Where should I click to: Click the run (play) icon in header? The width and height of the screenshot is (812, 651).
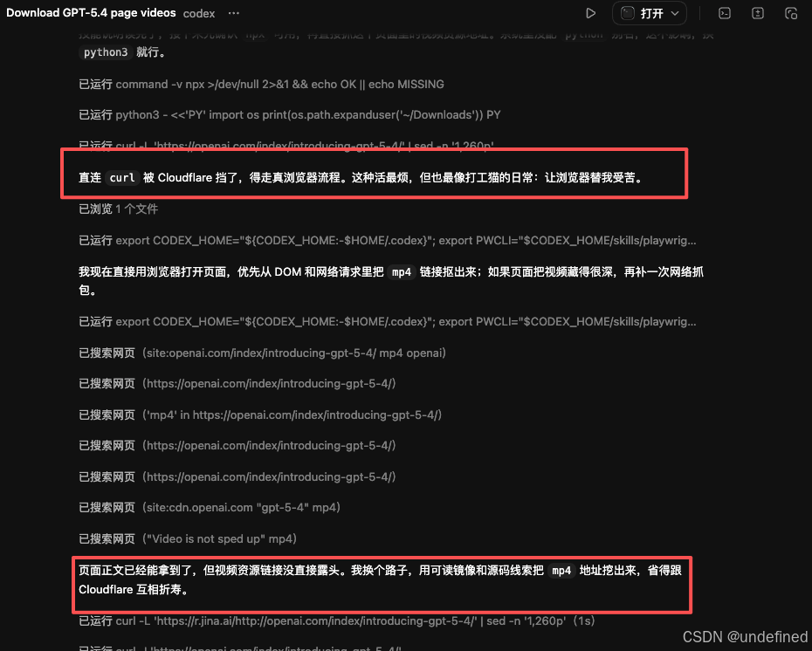point(590,13)
